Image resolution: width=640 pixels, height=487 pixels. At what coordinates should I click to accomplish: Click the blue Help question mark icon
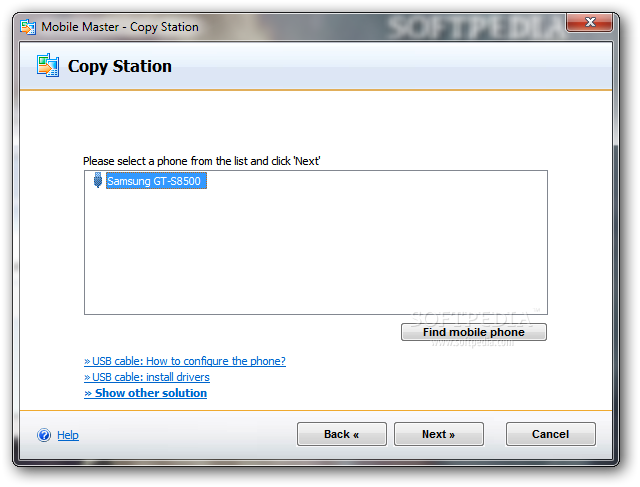tap(44, 435)
